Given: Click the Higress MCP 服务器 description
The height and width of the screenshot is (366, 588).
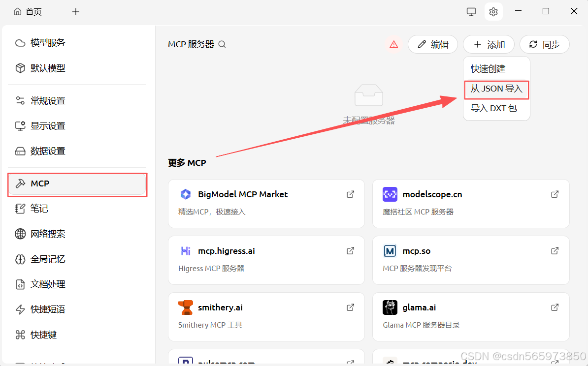Looking at the screenshot, I should pos(211,269).
